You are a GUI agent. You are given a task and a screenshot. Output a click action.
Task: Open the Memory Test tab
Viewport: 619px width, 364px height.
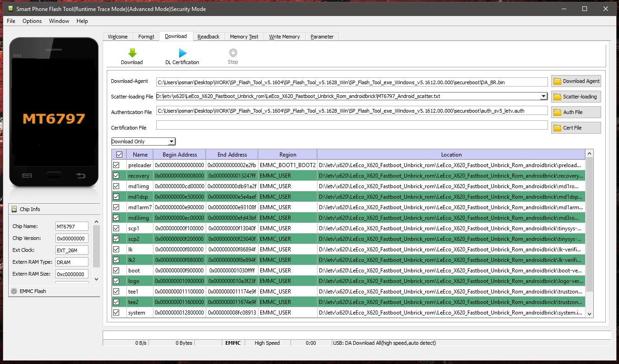pos(244,37)
